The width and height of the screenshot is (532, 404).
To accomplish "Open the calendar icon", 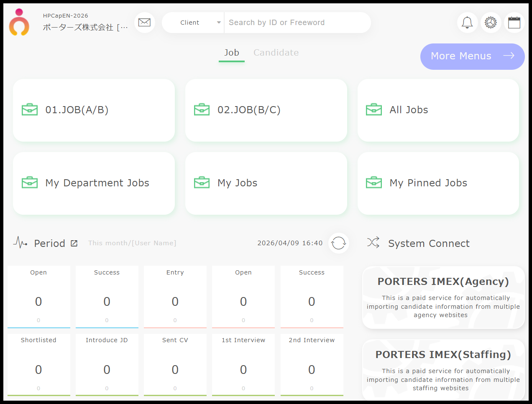I will [x=514, y=23].
